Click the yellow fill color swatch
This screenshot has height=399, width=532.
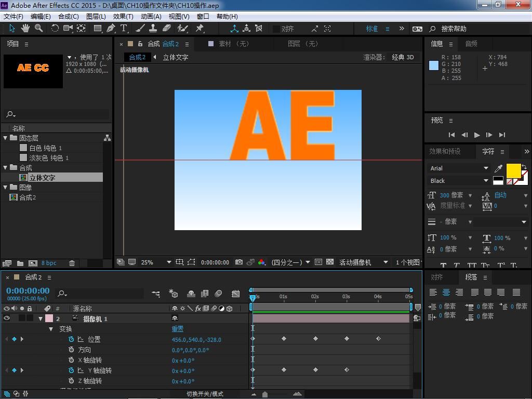(513, 170)
